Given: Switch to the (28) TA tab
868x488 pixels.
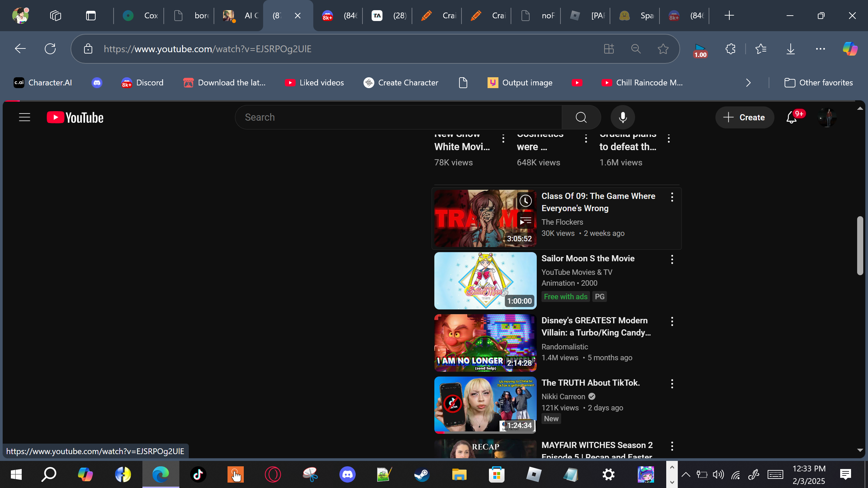Looking at the screenshot, I should (387, 16).
